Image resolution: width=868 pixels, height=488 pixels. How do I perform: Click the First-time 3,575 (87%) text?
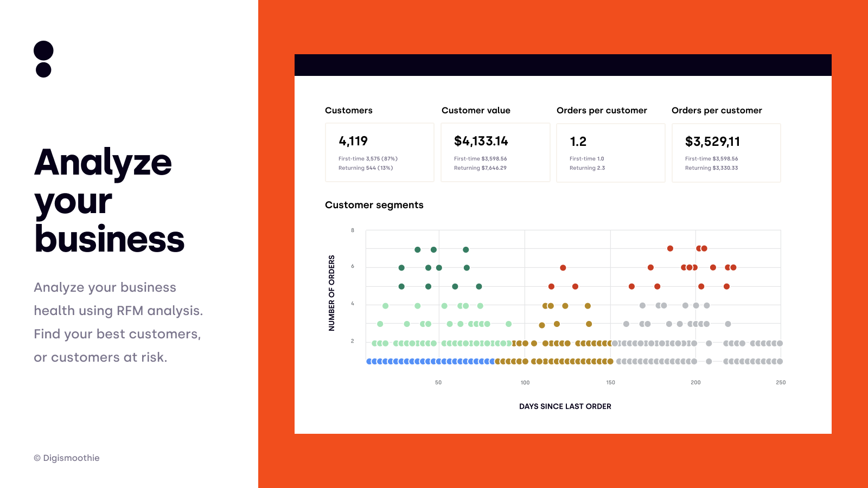point(368,159)
